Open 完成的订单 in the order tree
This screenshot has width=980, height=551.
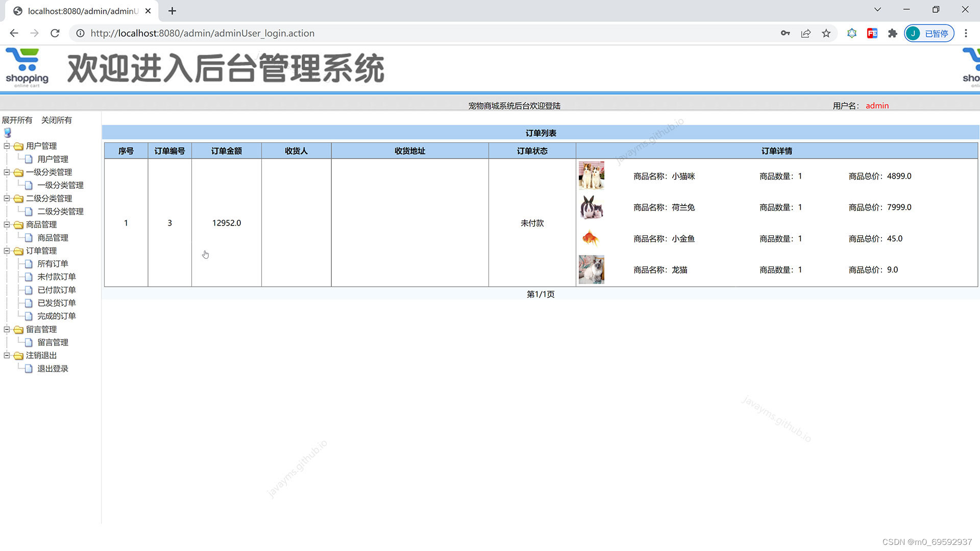point(57,316)
